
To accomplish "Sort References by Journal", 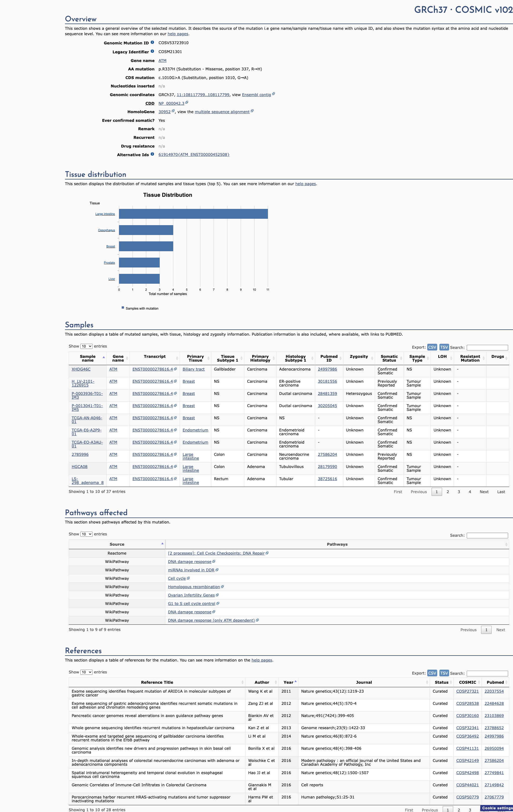I will pyautogui.click(x=364, y=683).
